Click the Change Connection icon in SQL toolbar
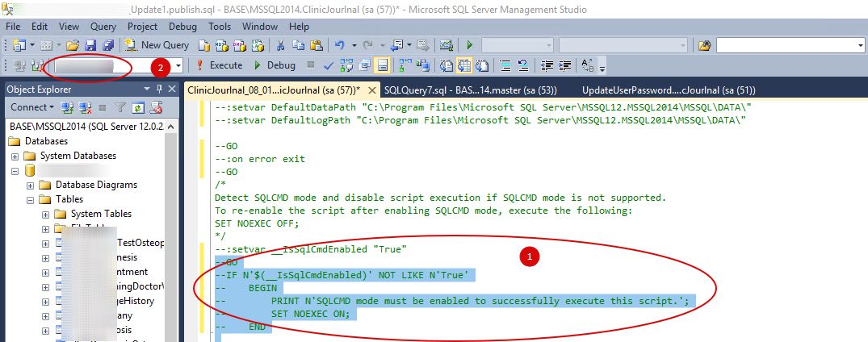The height and width of the screenshot is (342, 868). (37, 65)
